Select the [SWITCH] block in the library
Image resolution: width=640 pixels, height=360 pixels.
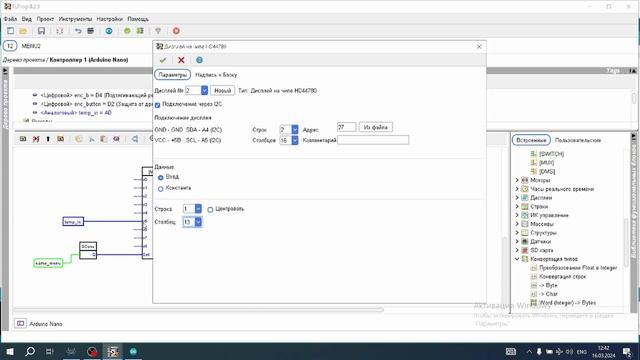pyautogui.click(x=551, y=154)
